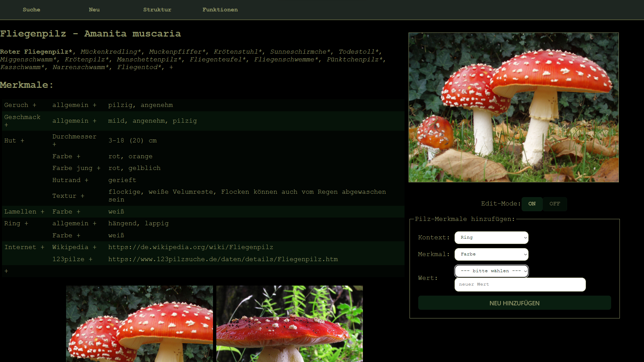The image size is (644, 362).
Task: Click the standalone plus below Internet row
Action: point(6,271)
